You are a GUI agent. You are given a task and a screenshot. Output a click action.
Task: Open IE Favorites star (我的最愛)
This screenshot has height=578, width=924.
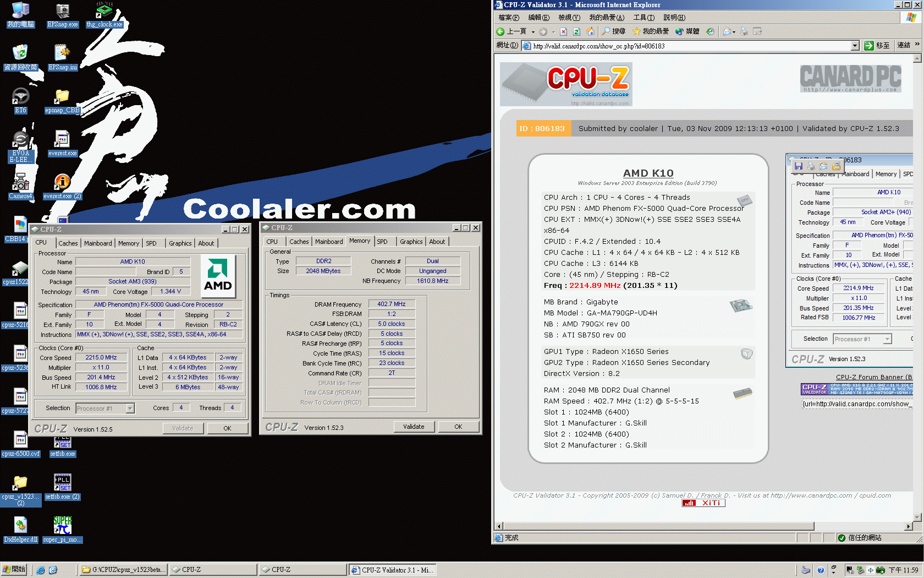click(x=651, y=31)
